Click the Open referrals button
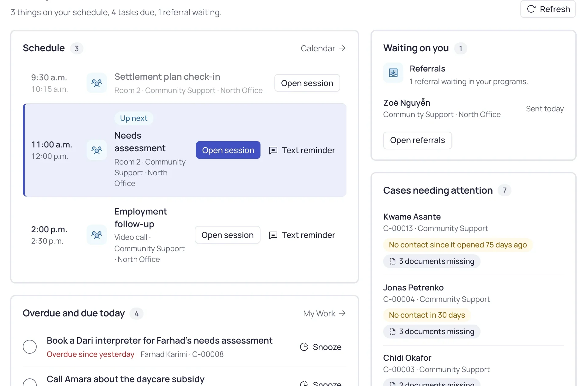Screen dimensions: 588x386 418,140
